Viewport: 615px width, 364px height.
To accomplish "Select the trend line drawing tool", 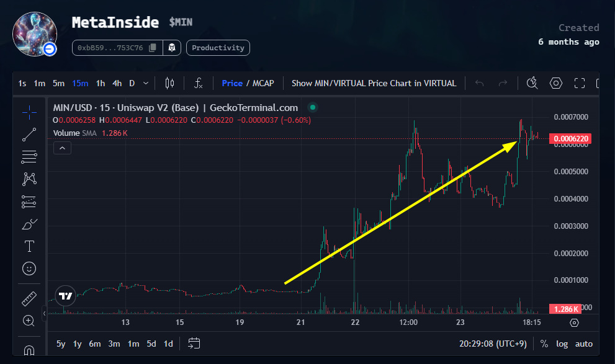I will coord(29,135).
